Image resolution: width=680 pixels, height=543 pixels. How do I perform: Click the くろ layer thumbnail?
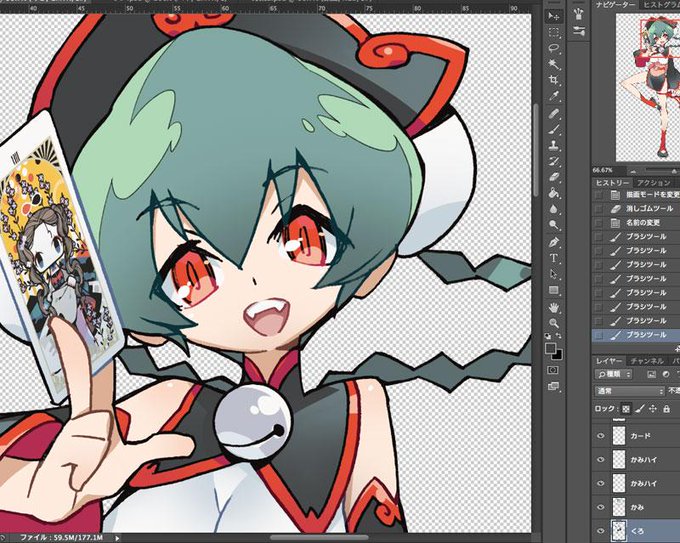tap(618, 531)
